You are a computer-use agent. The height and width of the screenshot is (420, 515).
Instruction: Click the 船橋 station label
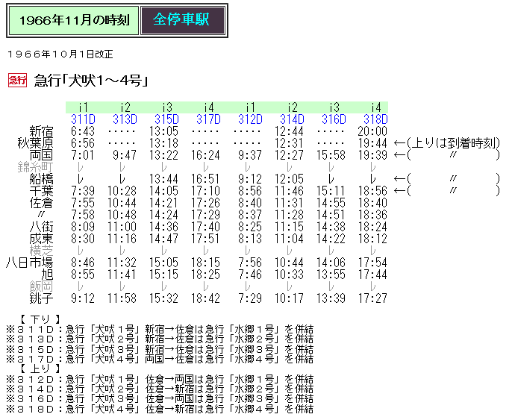pos(41,179)
